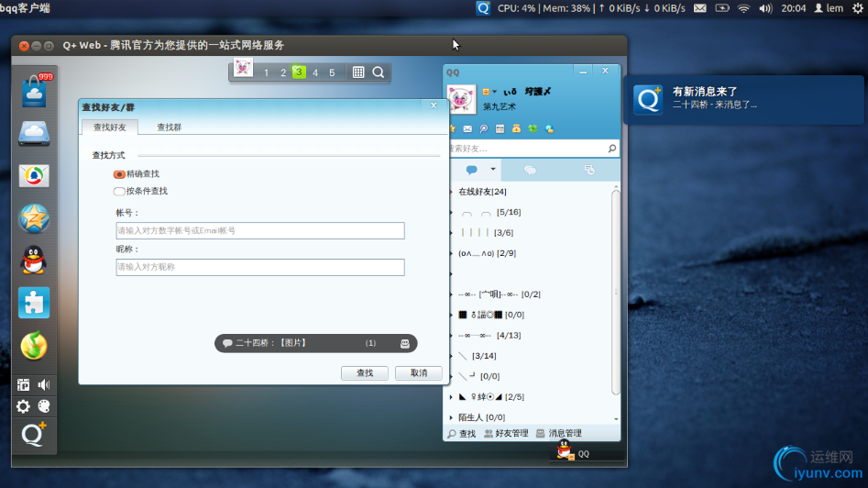The image size is (868, 488).
Task: Open the 二十四桥 message notification bar
Action: tap(315, 343)
